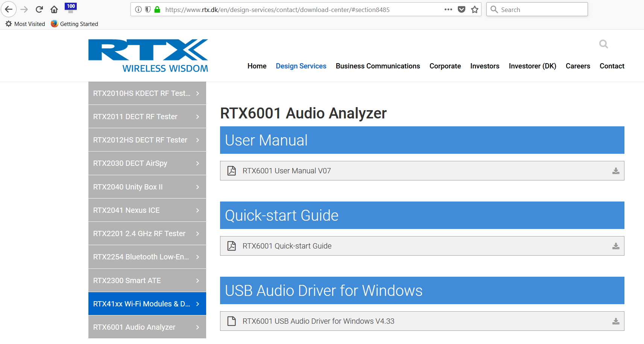Click the green padlock security icon
Image resolution: width=644 pixels, height=344 pixels.
tap(157, 9)
